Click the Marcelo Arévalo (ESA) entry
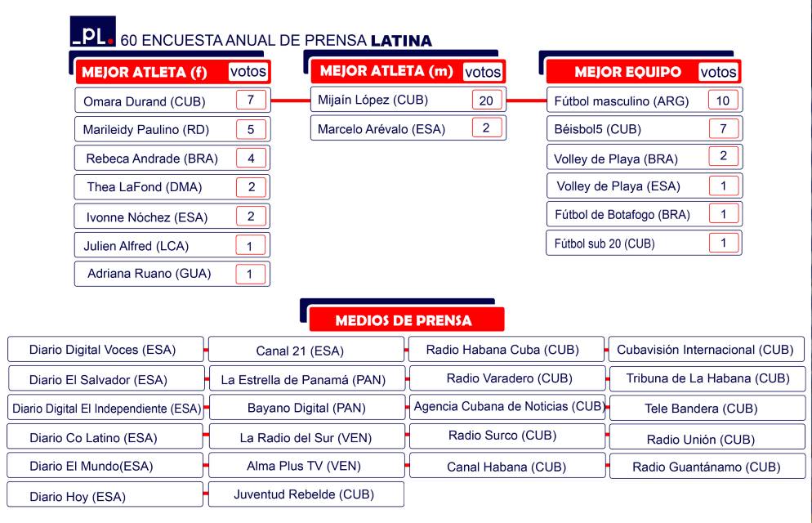This screenshot has width=812, height=523. (x=384, y=128)
